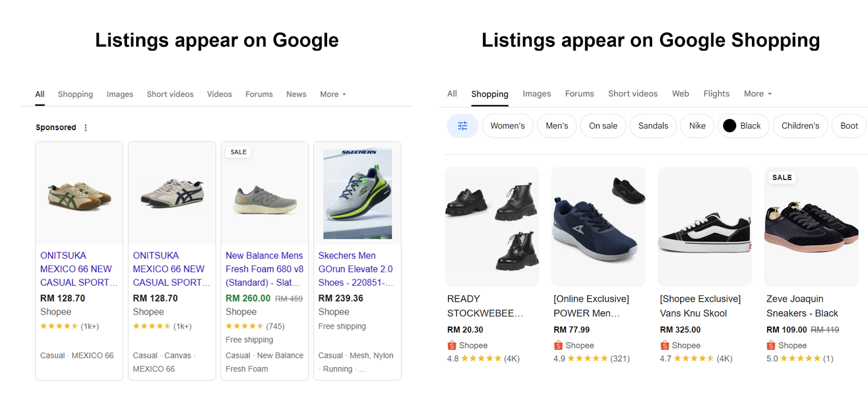868x404 pixels.
Task: Open the search filters tune icon
Action: [462, 126]
